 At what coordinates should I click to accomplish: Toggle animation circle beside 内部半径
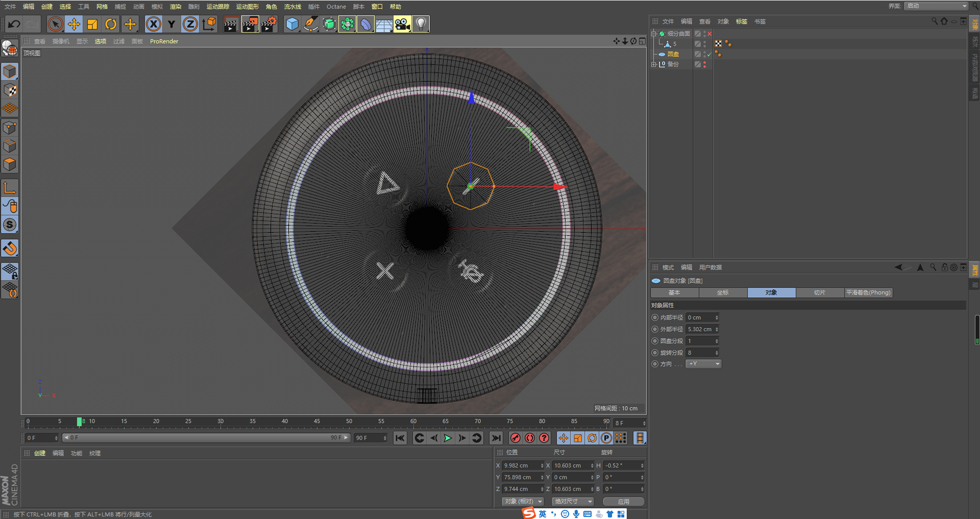click(655, 317)
